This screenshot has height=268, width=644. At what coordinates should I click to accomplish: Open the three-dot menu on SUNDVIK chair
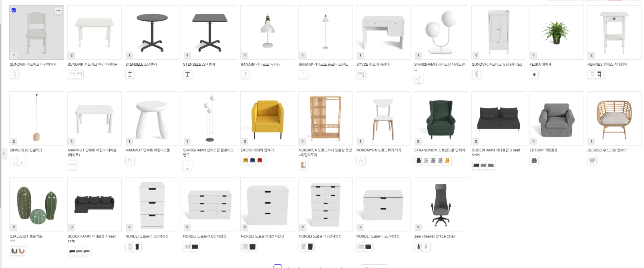pos(58,11)
